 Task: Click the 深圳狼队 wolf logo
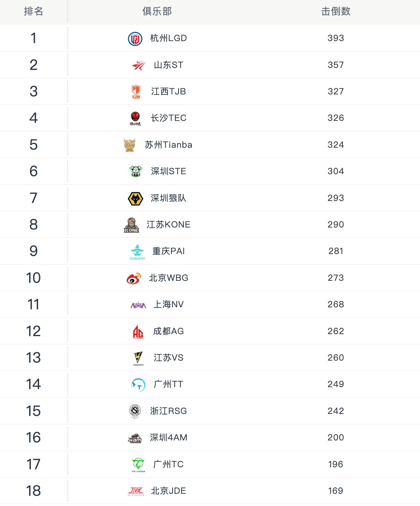click(x=135, y=198)
